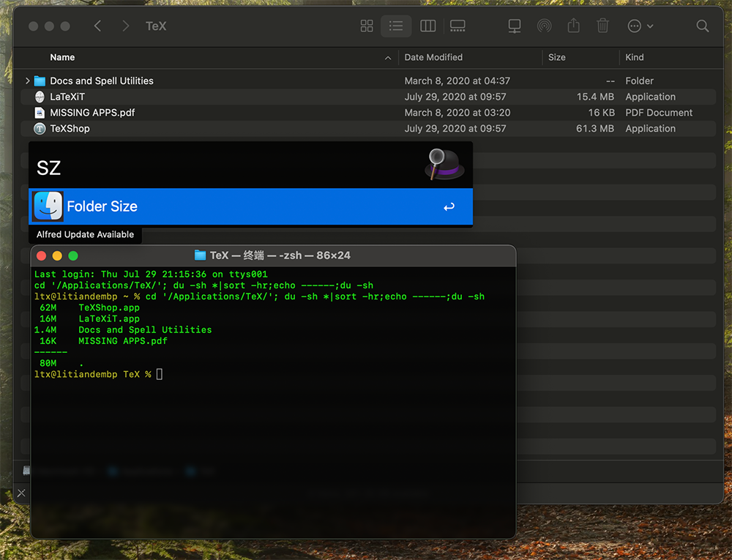
Task: Click the Alfred Update Available notice
Action: 85,235
